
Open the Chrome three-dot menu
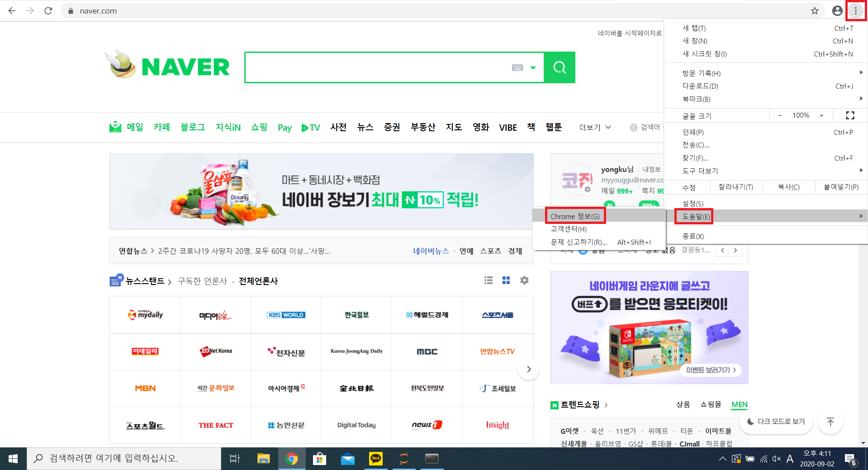tap(856, 11)
